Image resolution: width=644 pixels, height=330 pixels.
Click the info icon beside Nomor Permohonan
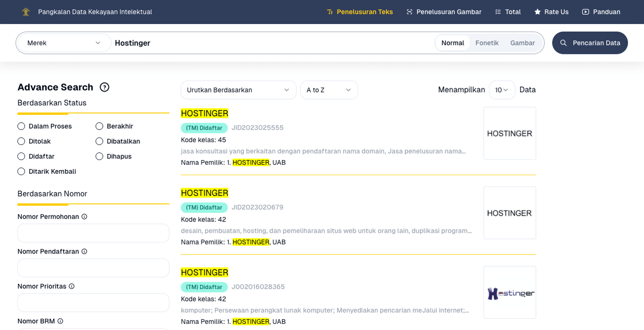84,216
